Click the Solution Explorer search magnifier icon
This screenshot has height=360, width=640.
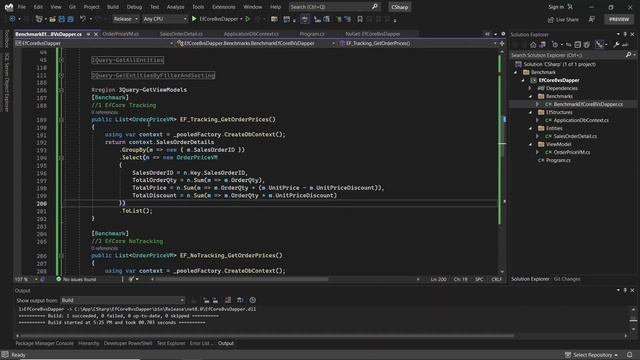(x=629, y=55)
